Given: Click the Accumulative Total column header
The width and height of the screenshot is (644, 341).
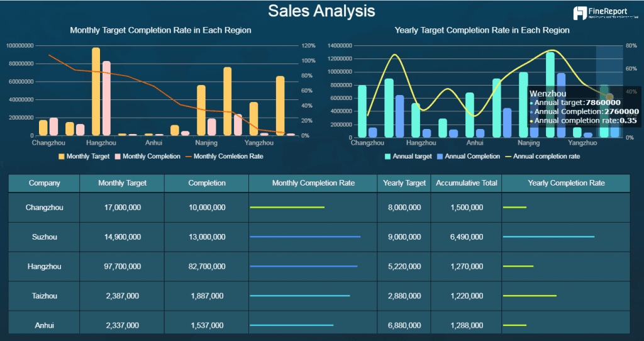Looking at the screenshot, I should pyautogui.click(x=466, y=183).
